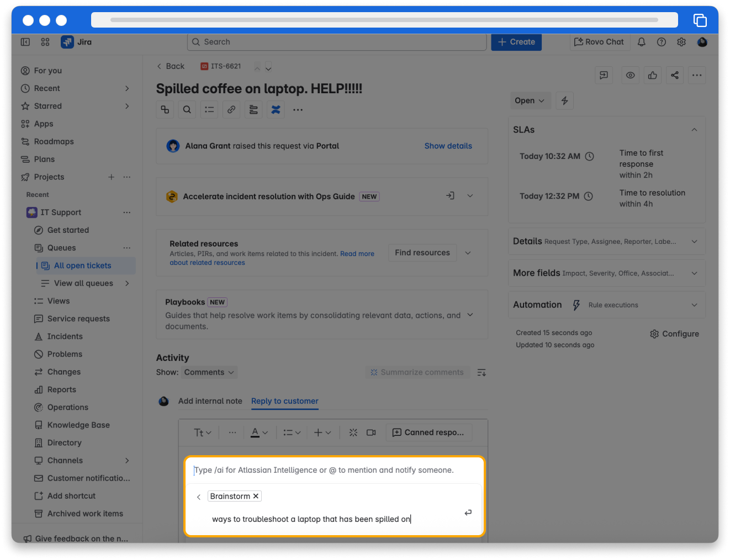Open the Canned responses button

(x=429, y=433)
